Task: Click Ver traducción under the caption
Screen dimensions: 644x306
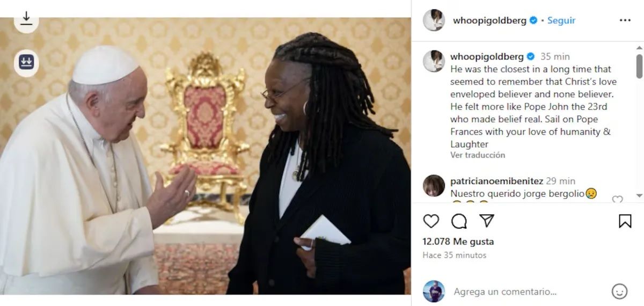Action: tap(478, 155)
